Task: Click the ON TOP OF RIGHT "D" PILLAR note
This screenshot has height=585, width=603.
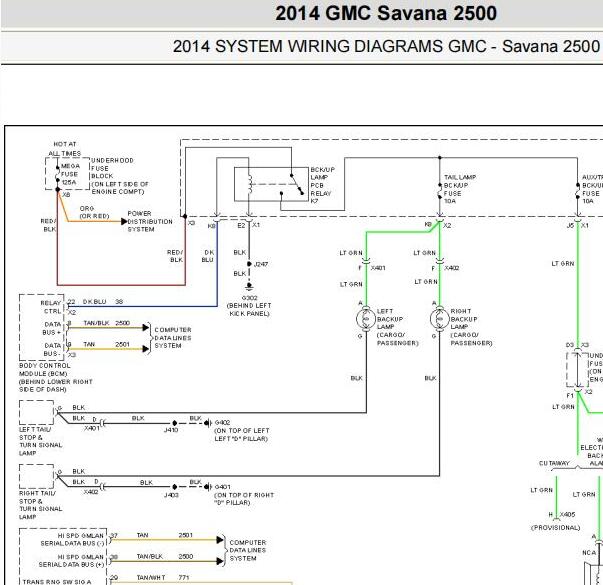Action: click(244, 499)
